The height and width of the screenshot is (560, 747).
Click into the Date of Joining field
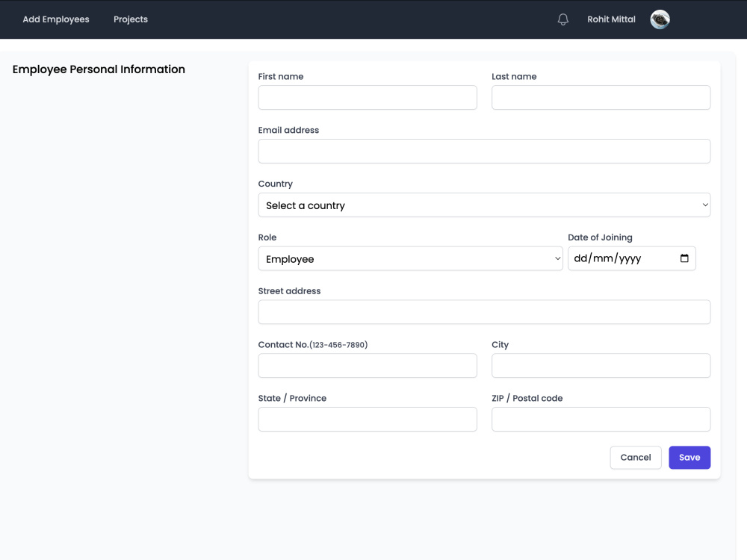pos(632,258)
